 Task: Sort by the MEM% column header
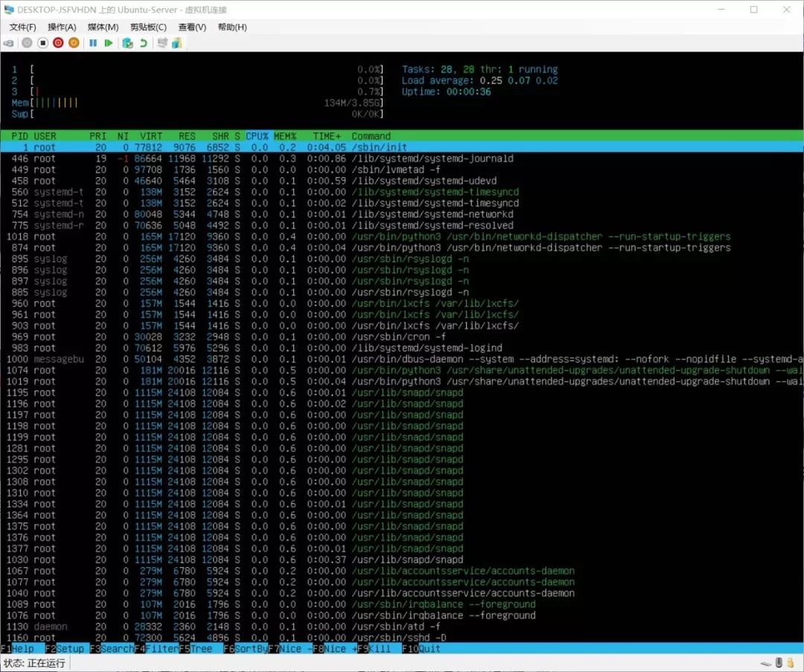285,136
